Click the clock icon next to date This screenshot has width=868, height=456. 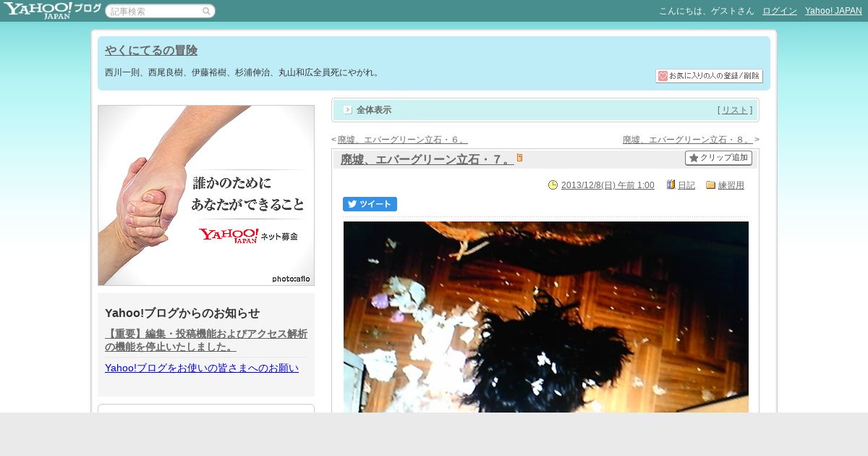pos(553,185)
